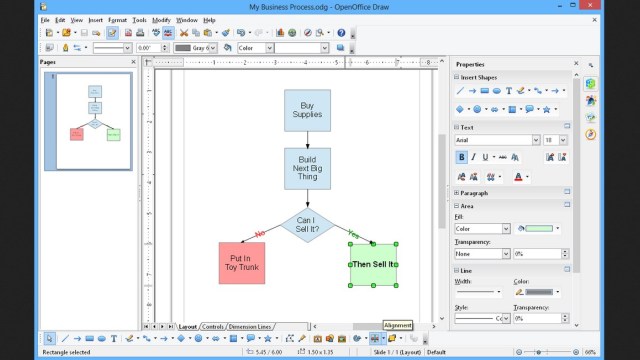Open the Insert menu

click(x=96, y=20)
